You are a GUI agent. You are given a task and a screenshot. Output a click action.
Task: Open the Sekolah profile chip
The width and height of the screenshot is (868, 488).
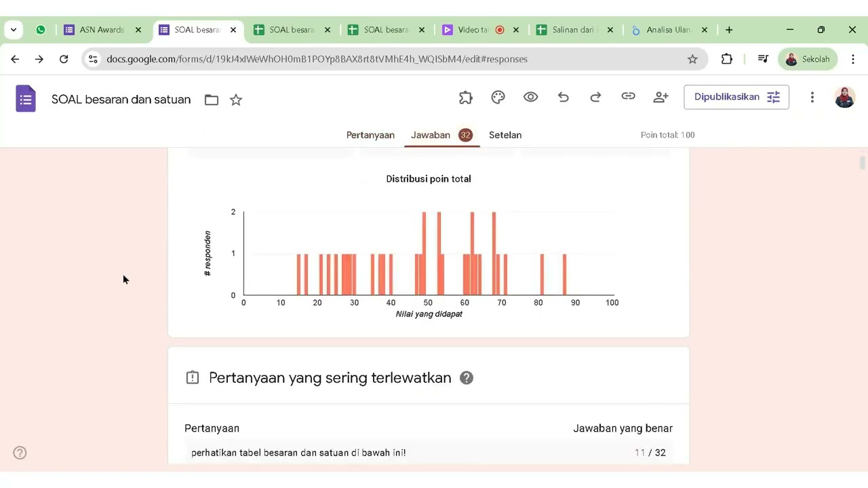coord(808,59)
